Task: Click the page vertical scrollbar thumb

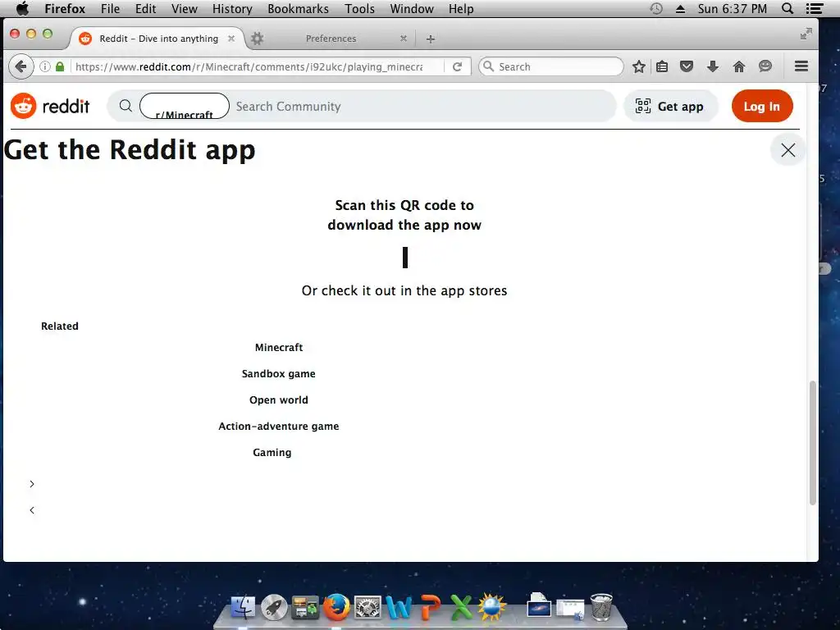Action: coord(812,442)
